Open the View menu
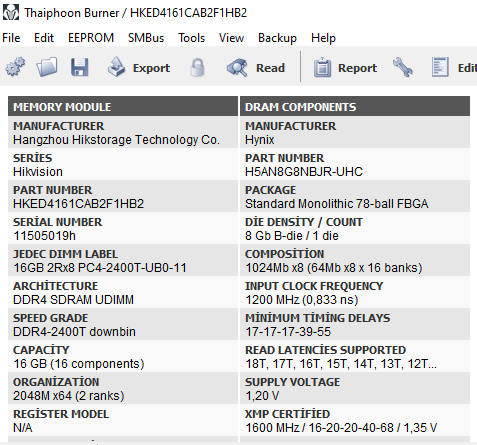This screenshot has width=477, height=445. (x=231, y=38)
